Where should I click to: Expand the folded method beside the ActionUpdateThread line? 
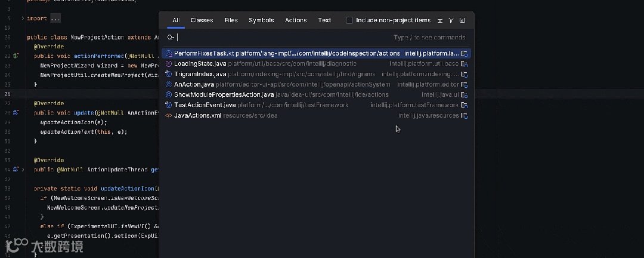pyautogui.click(x=23, y=169)
